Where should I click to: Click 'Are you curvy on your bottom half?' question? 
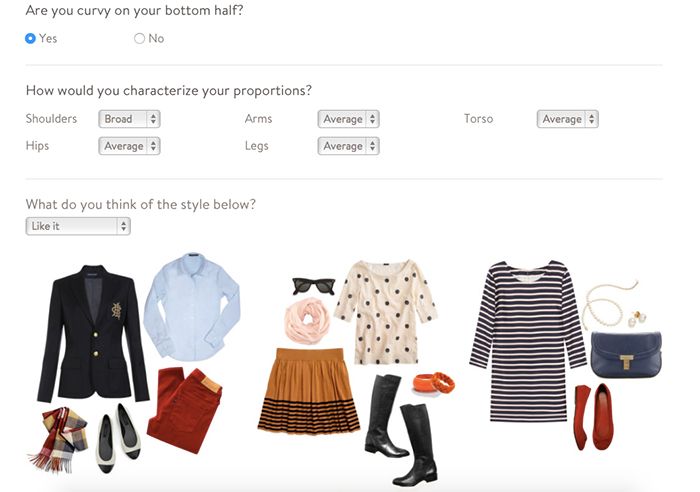click(x=134, y=10)
